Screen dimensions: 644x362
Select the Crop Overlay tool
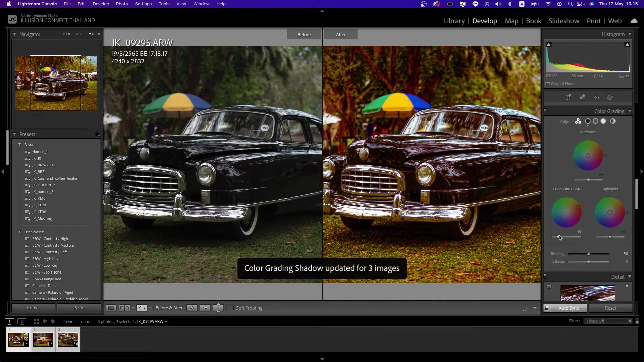pos(568,97)
